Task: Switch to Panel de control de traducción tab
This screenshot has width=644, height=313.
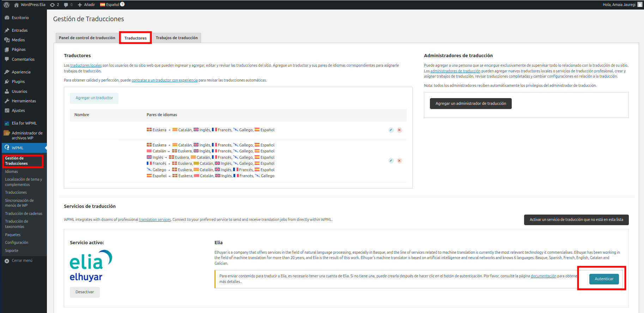Action: click(87, 38)
